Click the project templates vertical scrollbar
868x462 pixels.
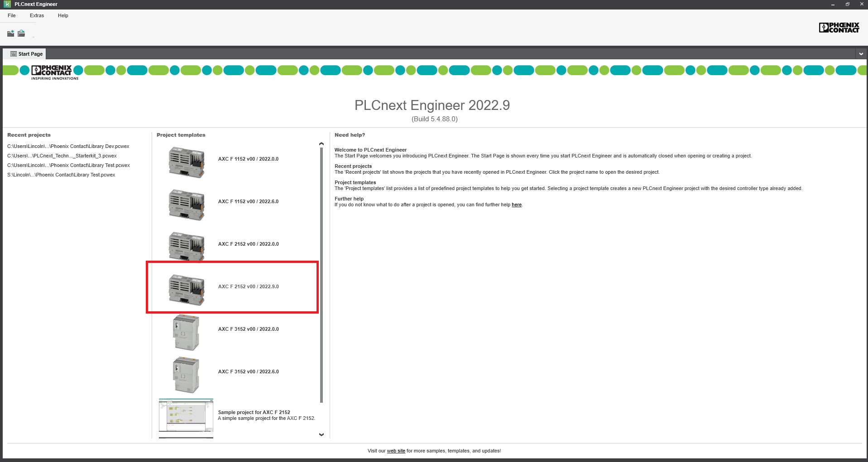coord(321,271)
